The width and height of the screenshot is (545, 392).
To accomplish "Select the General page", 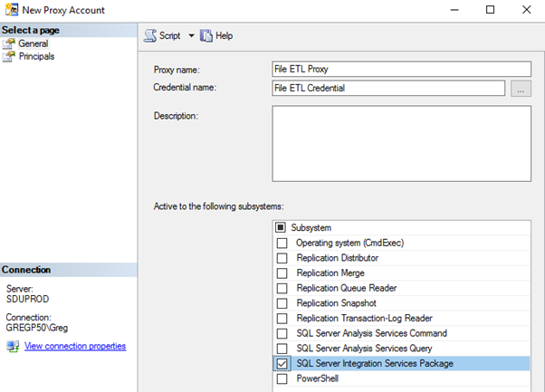I will pos(33,43).
